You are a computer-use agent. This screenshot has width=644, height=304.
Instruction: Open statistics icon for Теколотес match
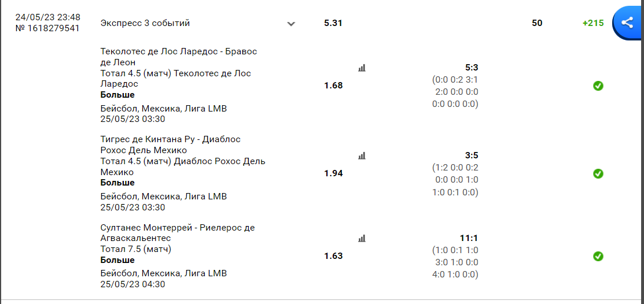[x=362, y=68]
